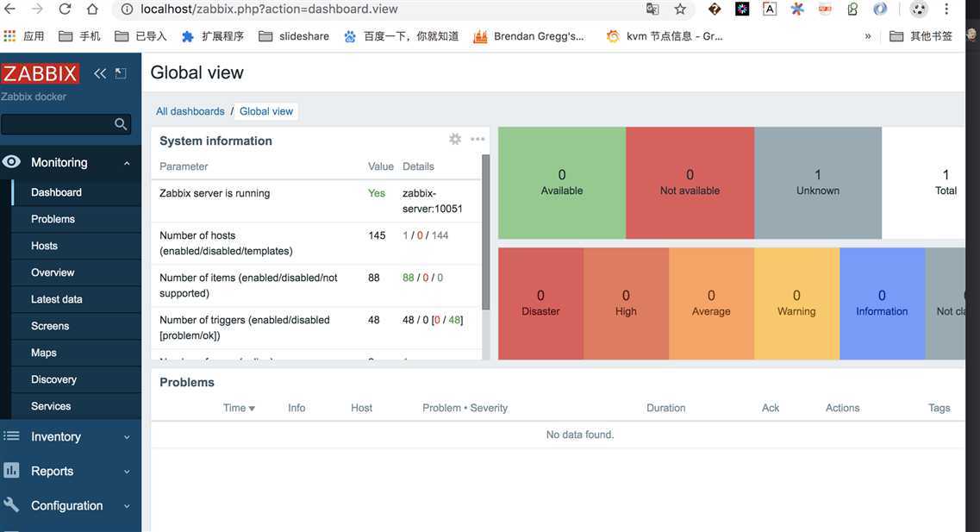Open the Brendan Gregg's bookmark
The height and width of the screenshot is (532, 980).
(x=528, y=36)
